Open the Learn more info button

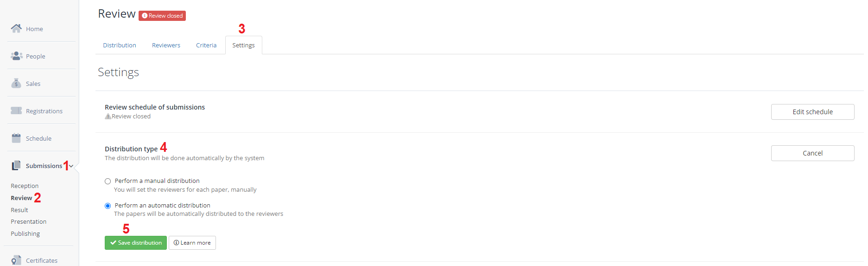pyautogui.click(x=192, y=243)
